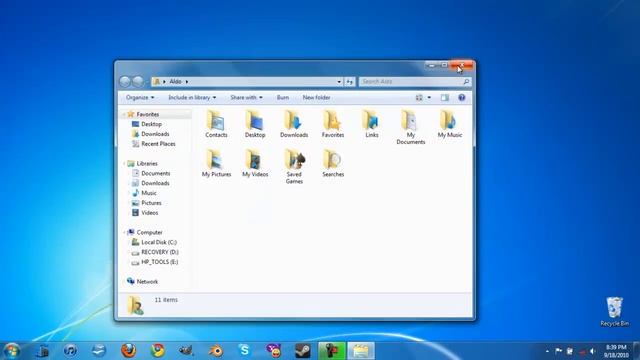Open the Windows Start menu
This screenshot has height=360, width=640.
11,351
